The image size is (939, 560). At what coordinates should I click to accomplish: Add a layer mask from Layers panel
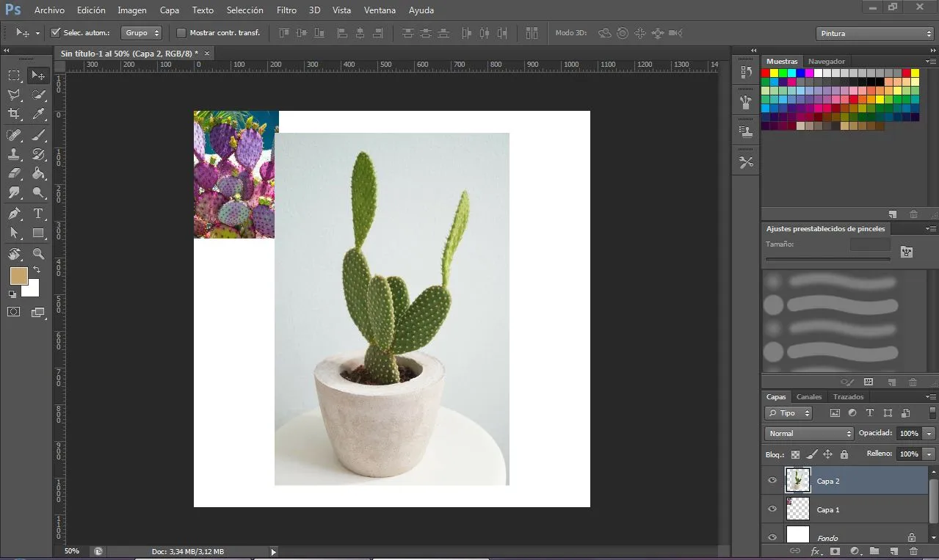coord(835,550)
